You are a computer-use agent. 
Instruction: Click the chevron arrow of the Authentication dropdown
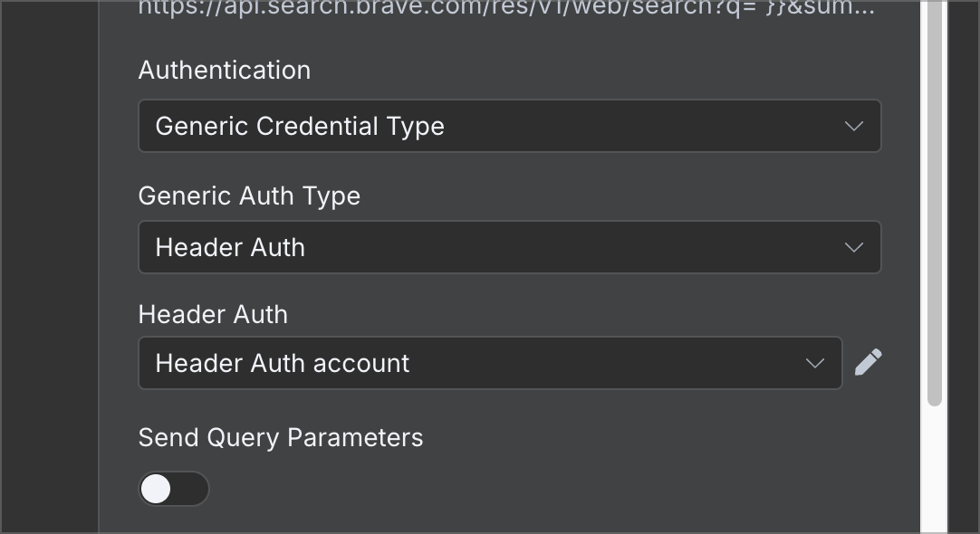(x=854, y=126)
